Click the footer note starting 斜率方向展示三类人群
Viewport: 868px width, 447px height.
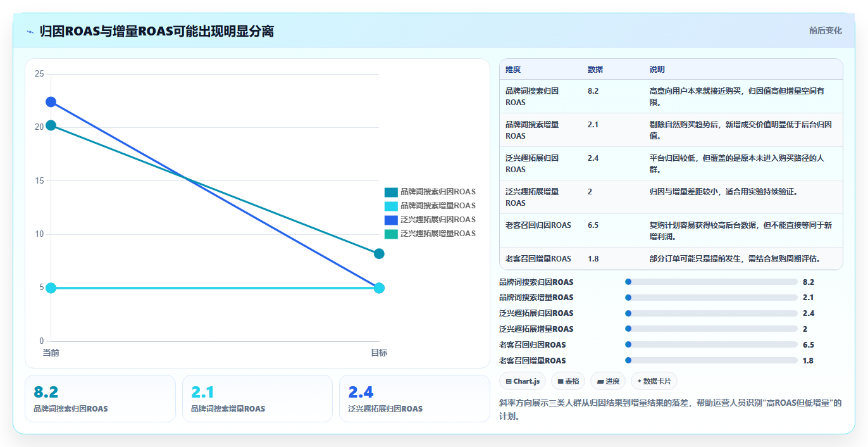(x=671, y=410)
